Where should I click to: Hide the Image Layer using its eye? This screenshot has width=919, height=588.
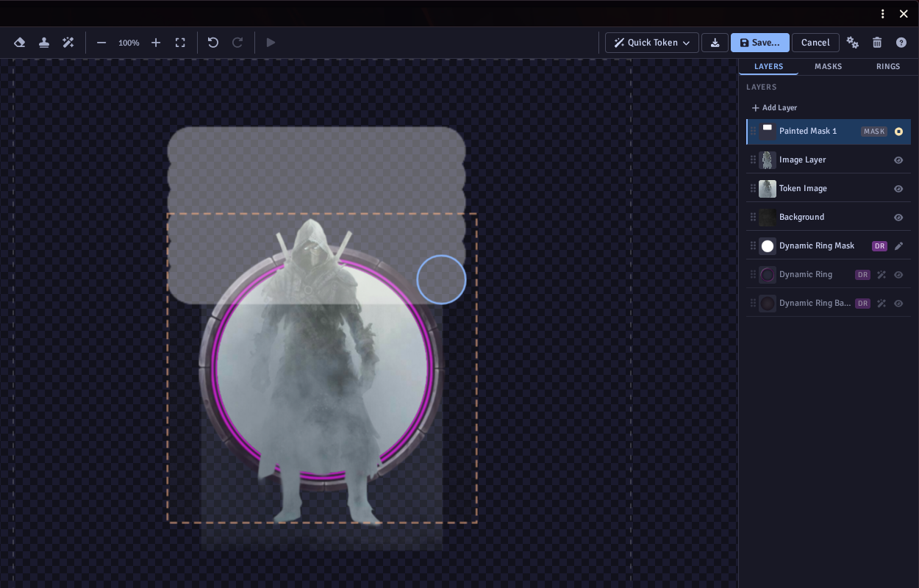click(898, 160)
